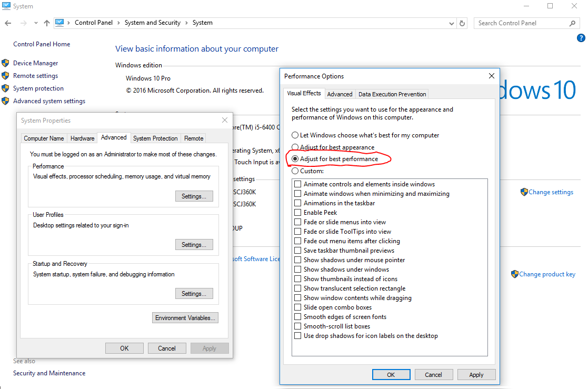Screen dimensions: 588x389
Task: Click the Forward navigation arrow
Action: click(x=23, y=23)
